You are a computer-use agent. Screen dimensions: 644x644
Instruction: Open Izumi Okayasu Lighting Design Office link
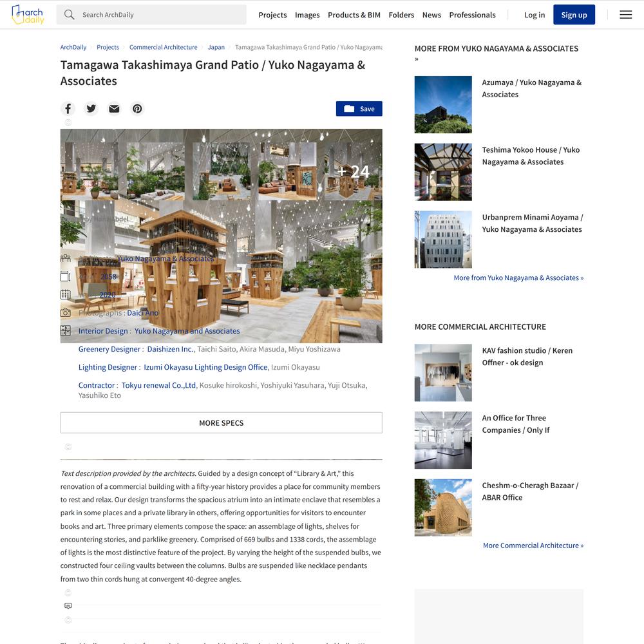[x=205, y=367]
